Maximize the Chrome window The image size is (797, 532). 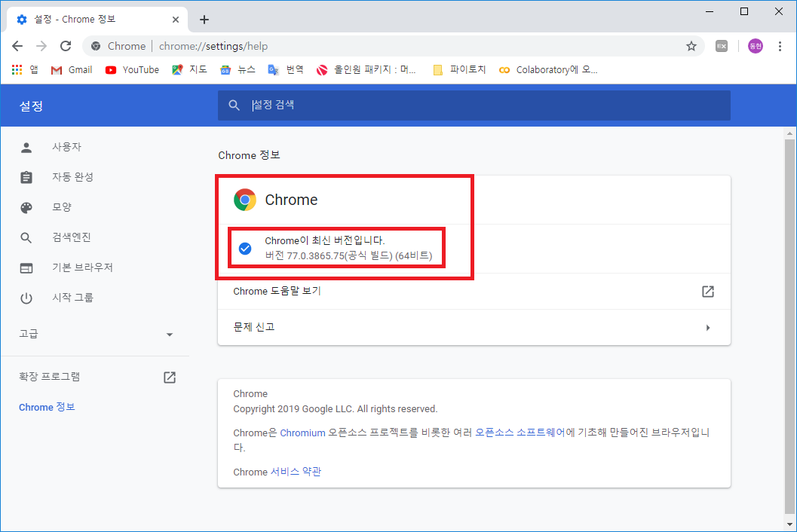[744, 11]
